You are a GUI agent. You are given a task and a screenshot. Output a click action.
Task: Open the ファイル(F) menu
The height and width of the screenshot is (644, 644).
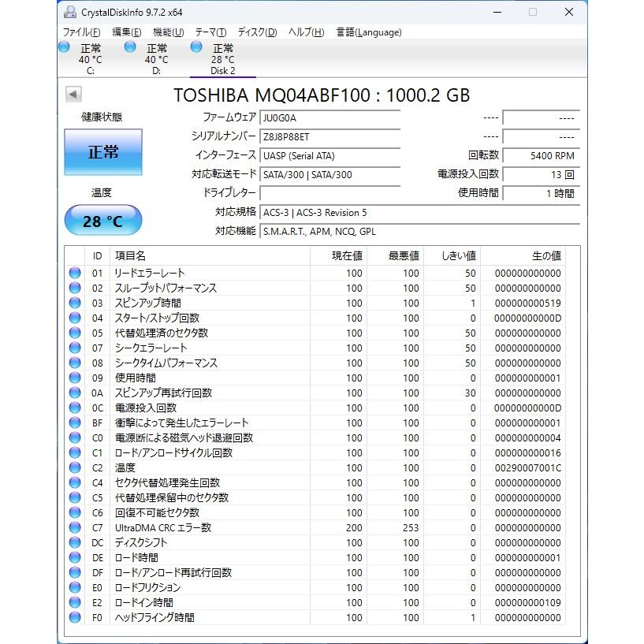(81, 32)
